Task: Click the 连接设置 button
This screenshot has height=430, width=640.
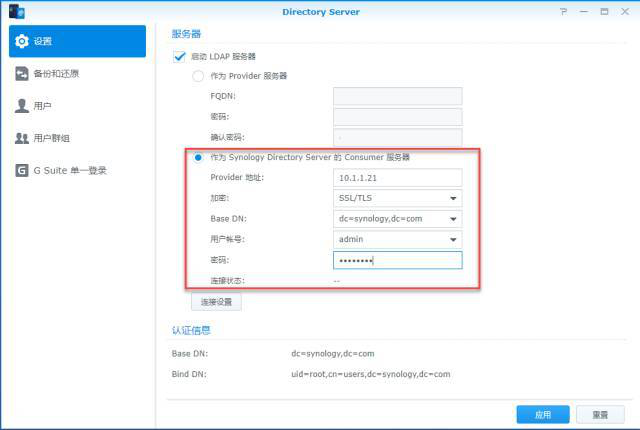Action: [x=216, y=302]
